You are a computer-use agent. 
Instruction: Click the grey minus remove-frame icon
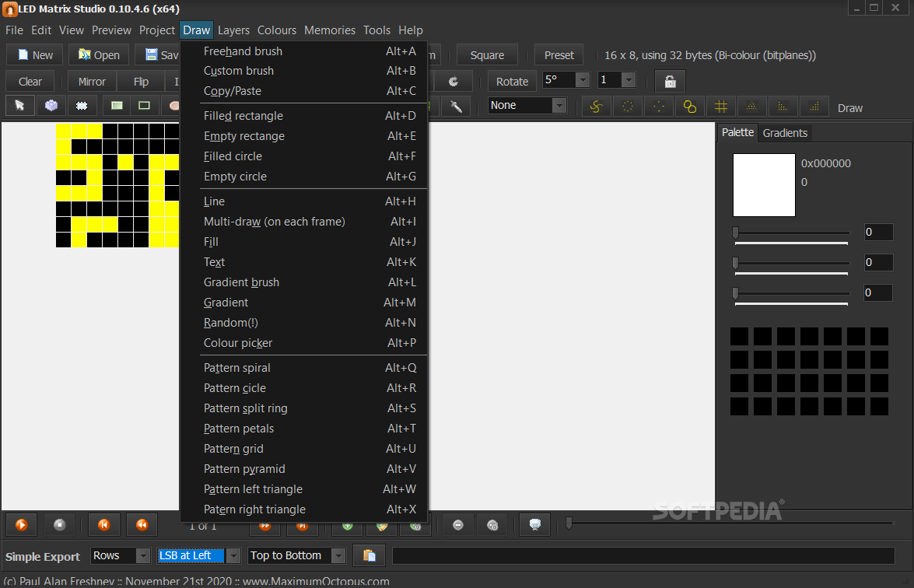458,526
